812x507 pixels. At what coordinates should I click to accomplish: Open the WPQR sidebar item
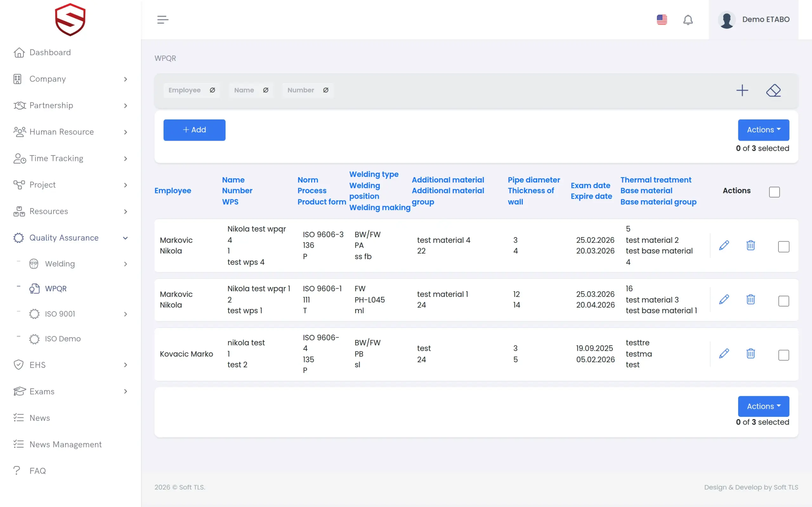pyautogui.click(x=56, y=288)
